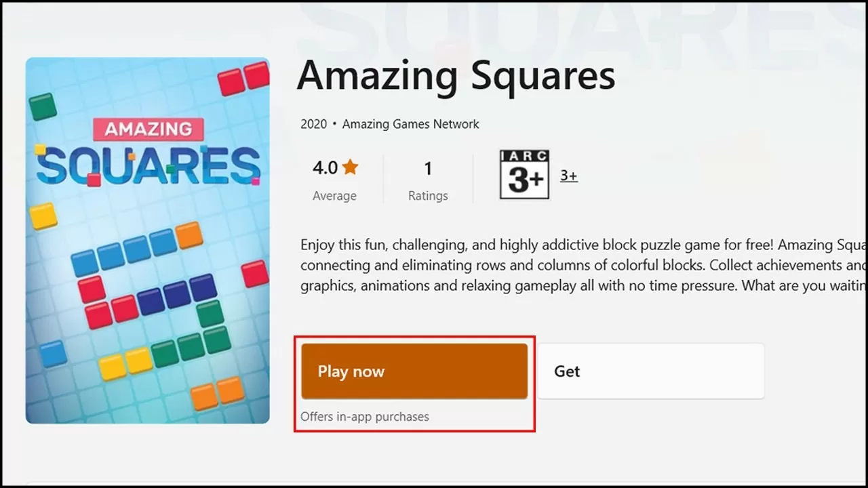
Task: Click the Average rating label
Action: tap(334, 196)
